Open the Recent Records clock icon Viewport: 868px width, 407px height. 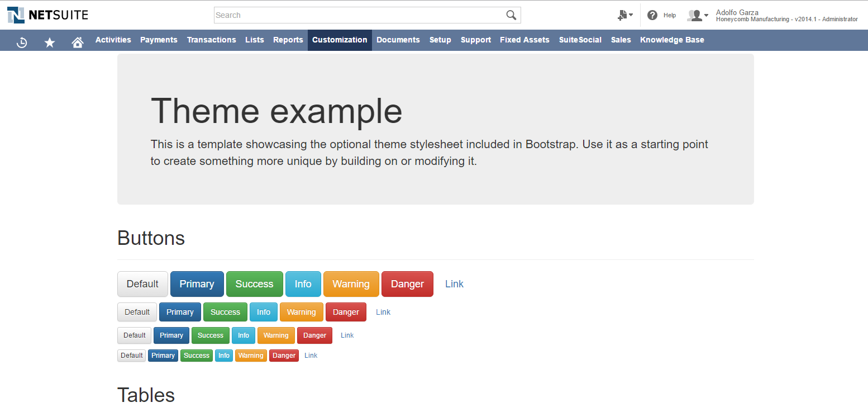(22, 42)
